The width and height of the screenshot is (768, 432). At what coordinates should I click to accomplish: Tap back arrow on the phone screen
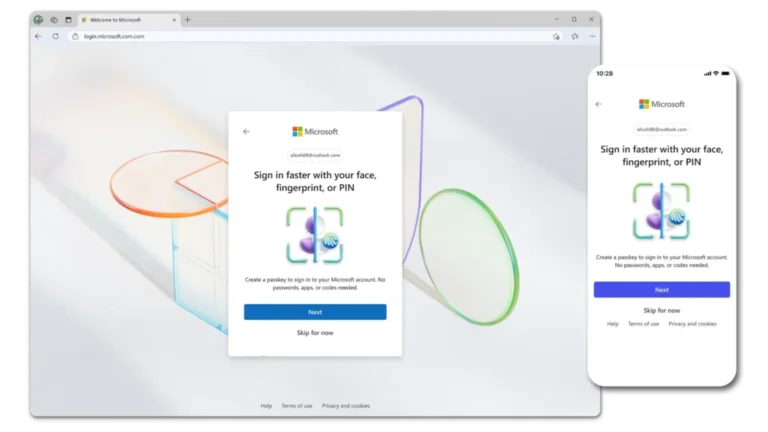599,104
